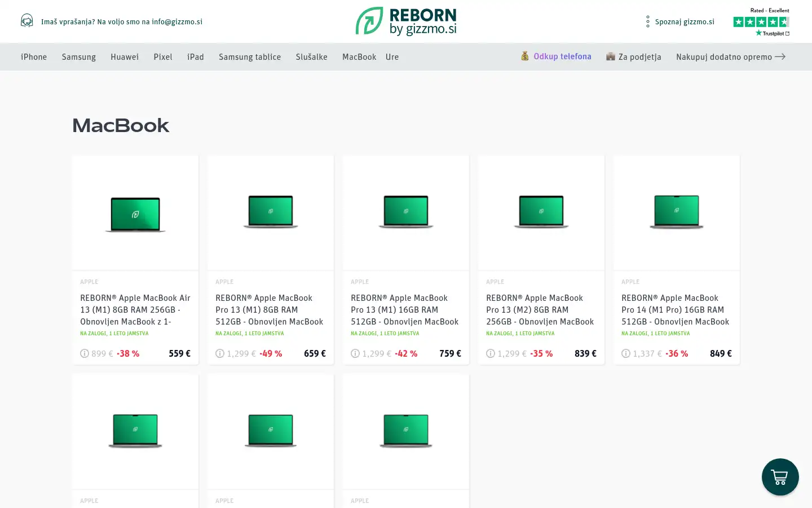Click the money bag icon by Odkup telefona
Viewport: 812px width, 508px height.
click(525, 56)
